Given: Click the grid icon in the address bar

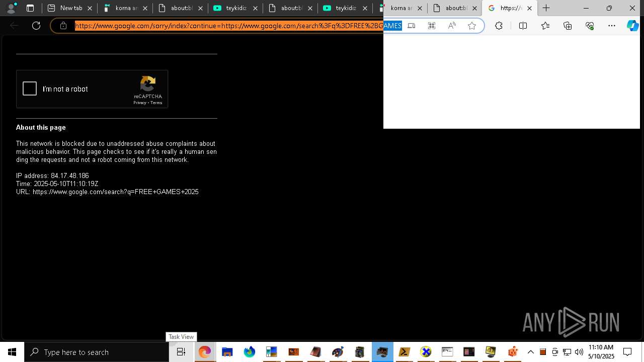Looking at the screenshot, I should (432, 26).
